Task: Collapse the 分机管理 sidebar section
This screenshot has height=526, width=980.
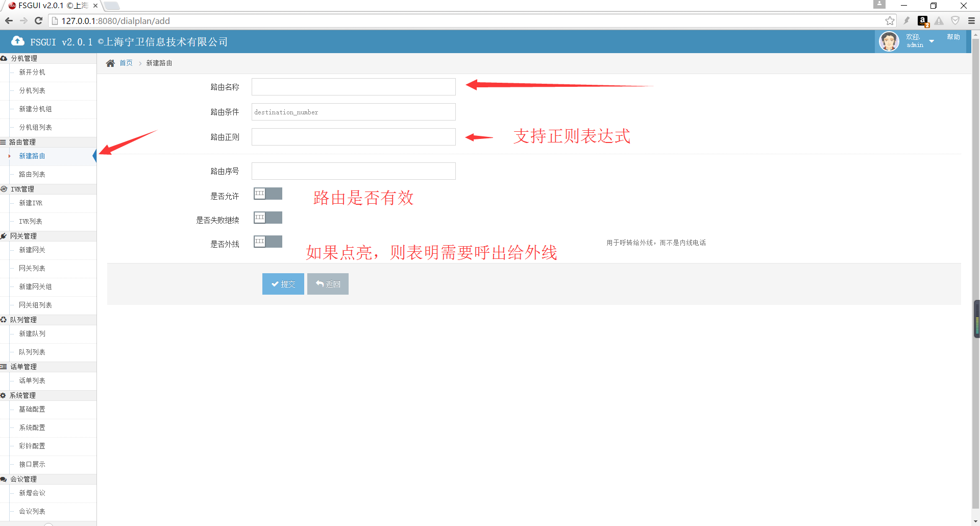Action: (x=24, y=58)
